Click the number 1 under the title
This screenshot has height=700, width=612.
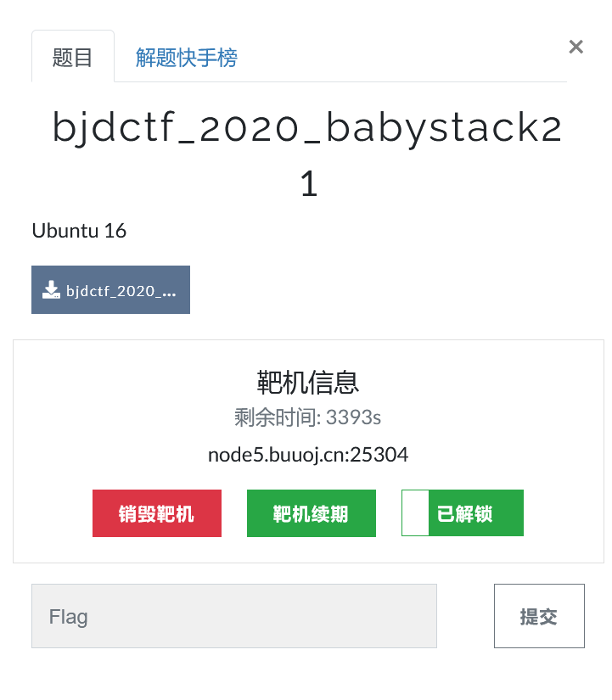(x=309, y=183)
